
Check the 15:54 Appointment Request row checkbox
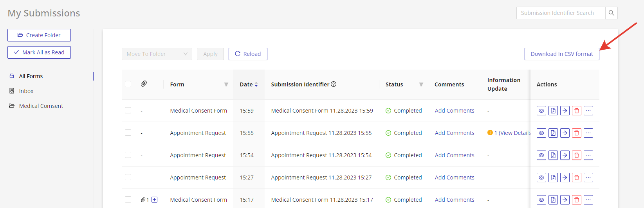128,155
